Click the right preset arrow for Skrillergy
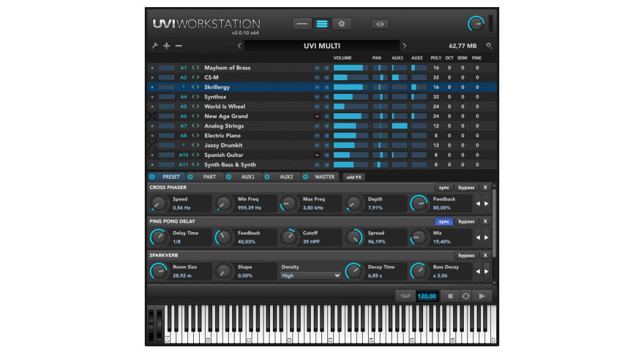Viewport: 644px width, 354px height. [198, 87]
